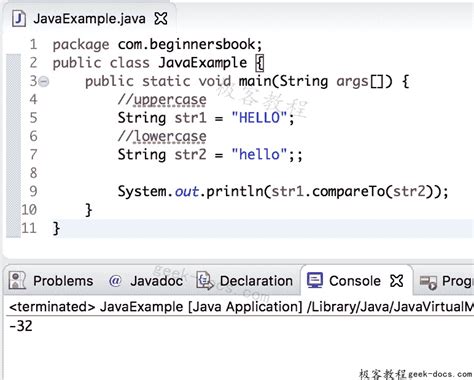The height and width of the screenshot is (380, 474).
Task: Click the main method name on line 3
Action: point(255,81)
